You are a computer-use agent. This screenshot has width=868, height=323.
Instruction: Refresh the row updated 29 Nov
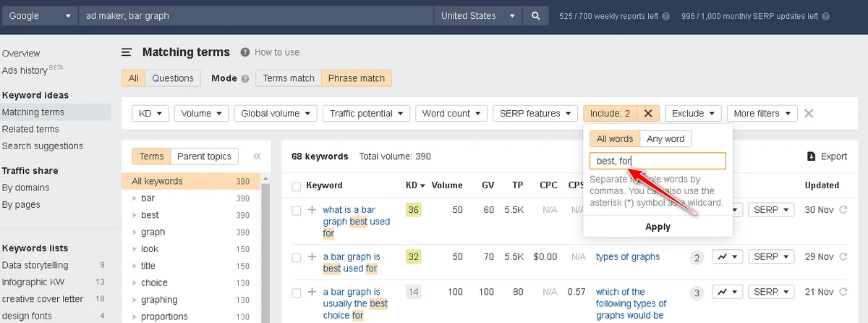[843, 257]
